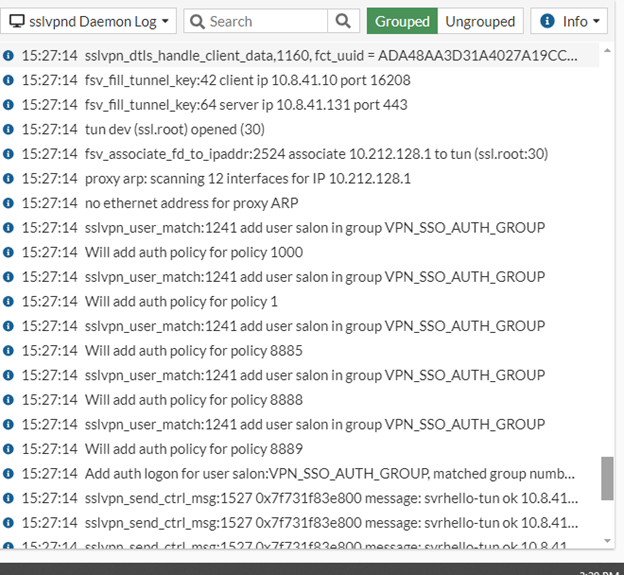The height and width of the screenshot is (575, 624).
Task: Expand the Info level dropdown
Action: [569, 21]
